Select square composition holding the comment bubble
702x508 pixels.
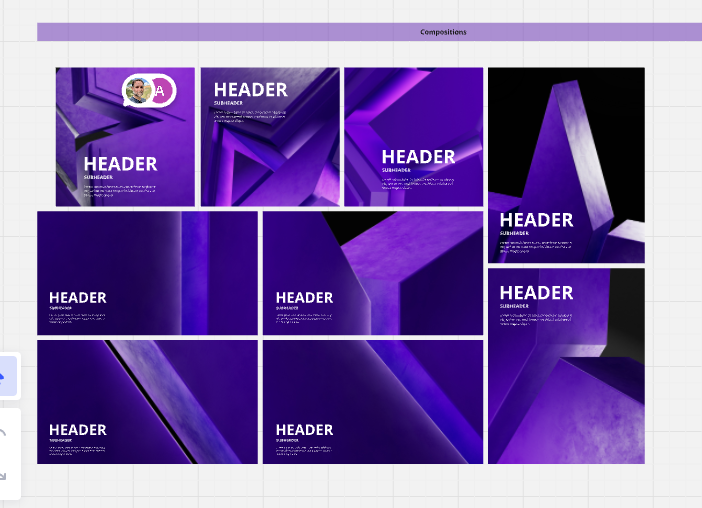click(125, 137)
